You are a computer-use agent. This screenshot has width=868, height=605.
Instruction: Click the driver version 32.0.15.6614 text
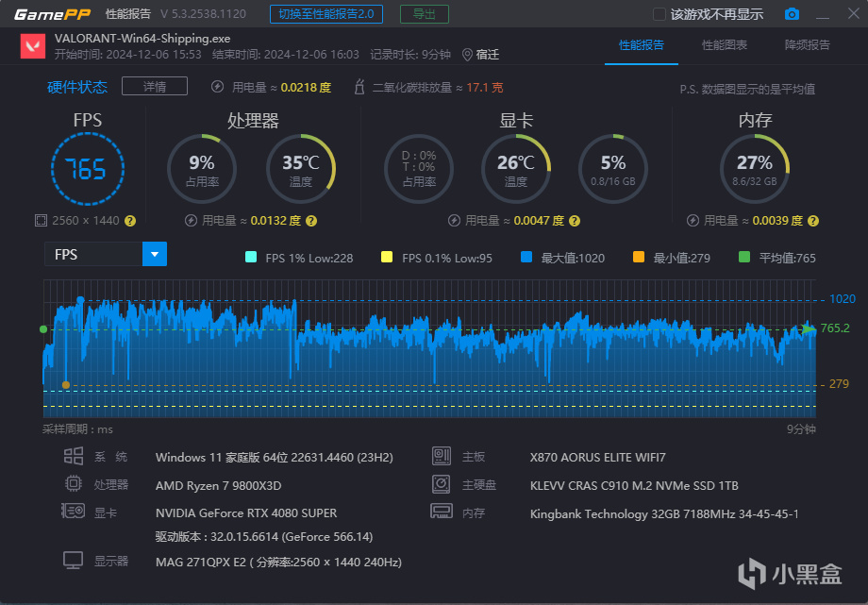(264, 537)
